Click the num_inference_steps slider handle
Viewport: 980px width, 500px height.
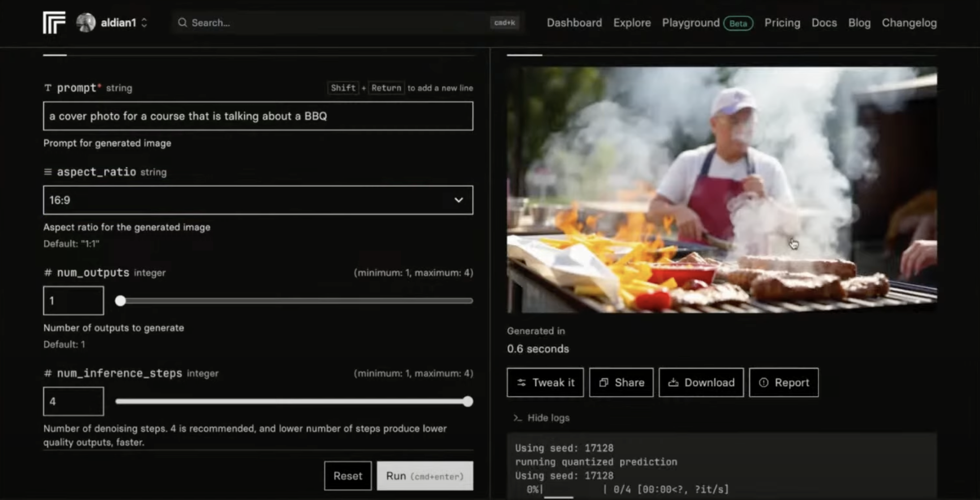tap(468, 401)
